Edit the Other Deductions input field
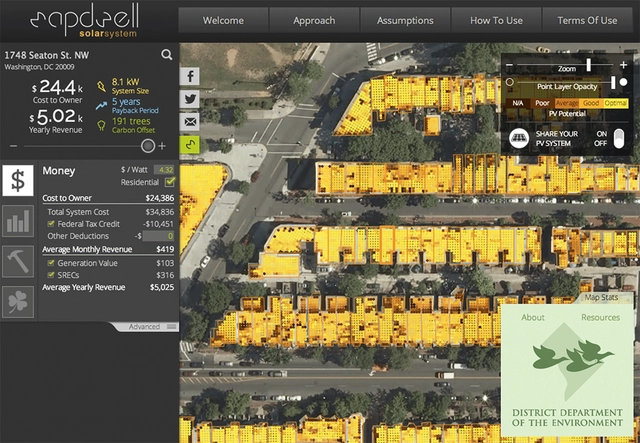 click(x=158, y=236)
